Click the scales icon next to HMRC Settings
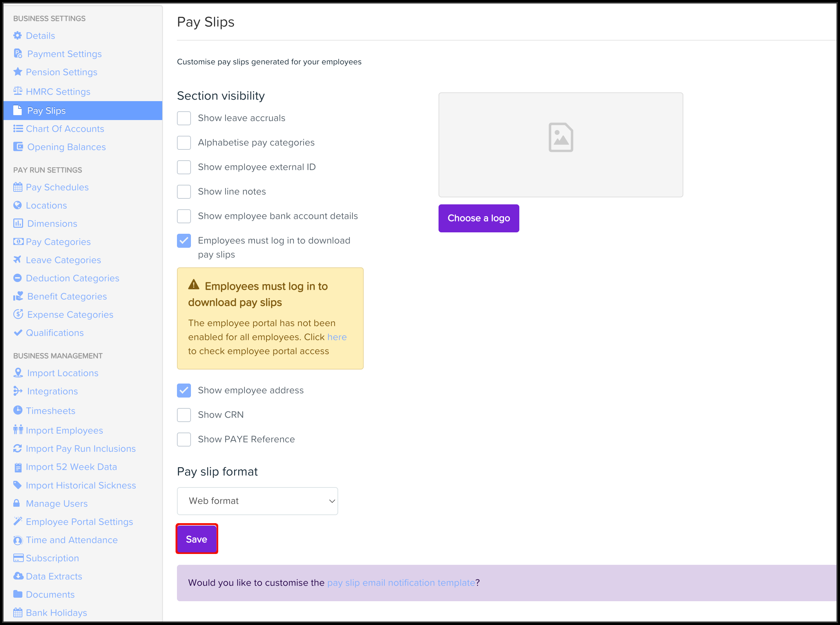Image resolution: width=840 pixels, height=625 pixels. (17, 91)
